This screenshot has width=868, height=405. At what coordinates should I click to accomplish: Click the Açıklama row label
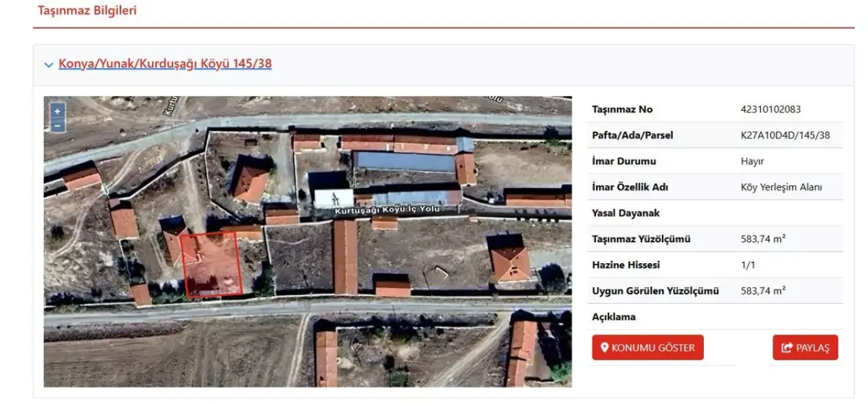click(614, 317)
